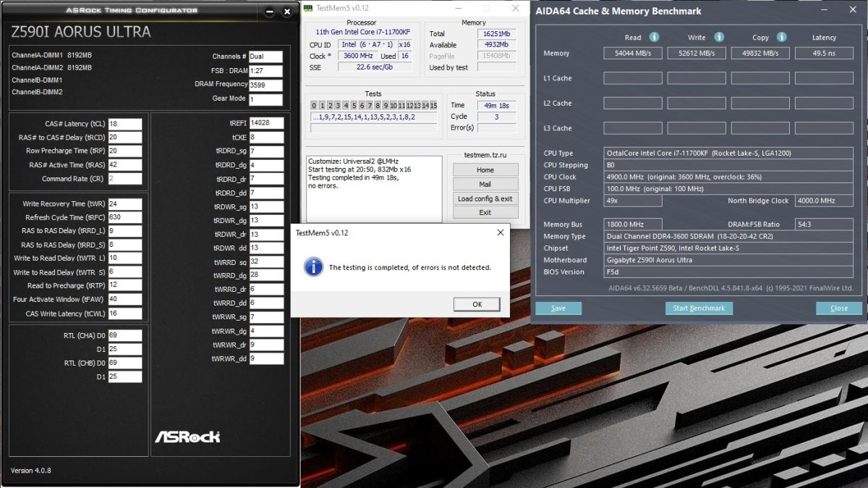Image resolution: width=868 pixels, height=488 pixels.
Task: Click the info icon next to Write
Action: point(719,37)
